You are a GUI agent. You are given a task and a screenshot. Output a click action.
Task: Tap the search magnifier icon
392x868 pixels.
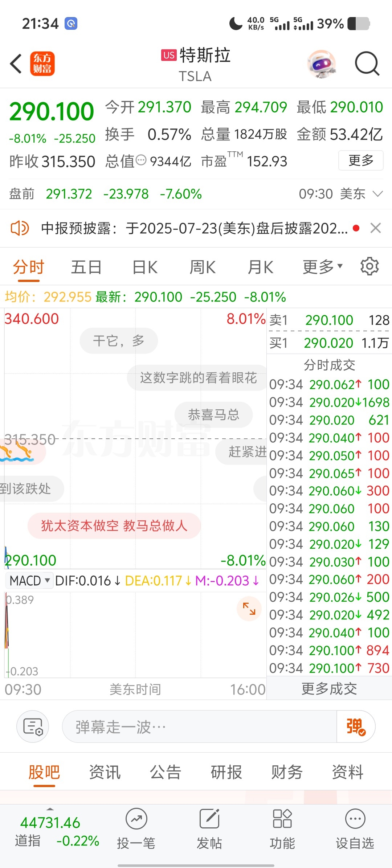[x=367, y=64]
